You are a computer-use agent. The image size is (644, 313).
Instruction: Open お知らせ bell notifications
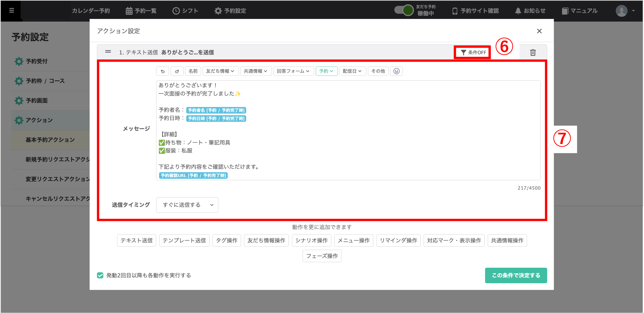point(530,11)
